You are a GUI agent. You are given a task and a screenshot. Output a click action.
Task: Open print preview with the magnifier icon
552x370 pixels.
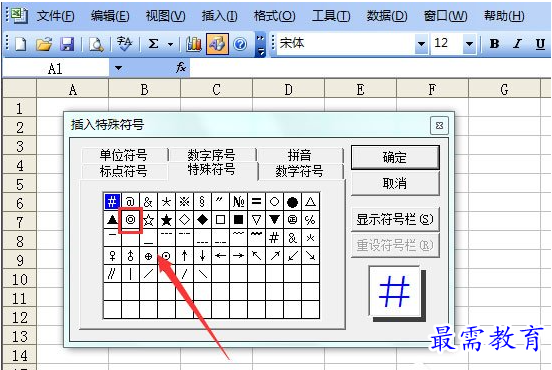96,44
